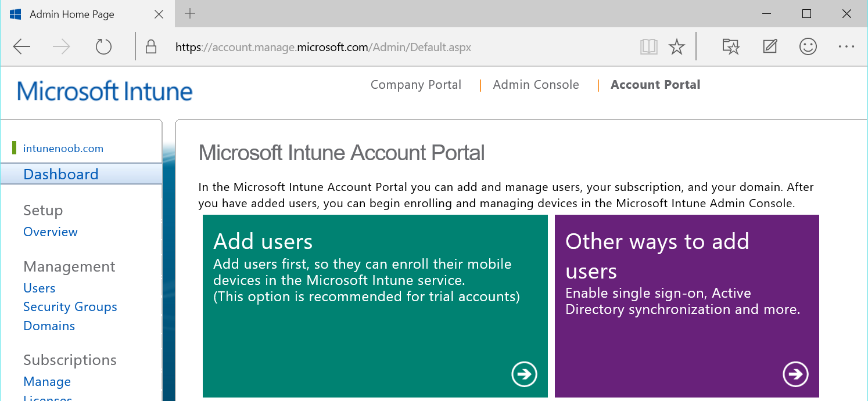This screenshot has height=401, width=868.
Task: Open the smiley Feedback icon
Action: [808, 46]
